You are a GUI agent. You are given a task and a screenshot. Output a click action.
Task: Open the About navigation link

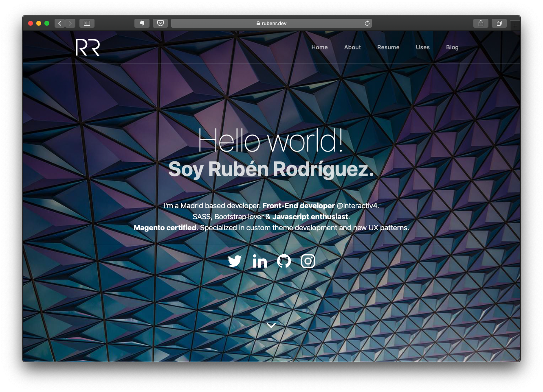tap(353, 47)
